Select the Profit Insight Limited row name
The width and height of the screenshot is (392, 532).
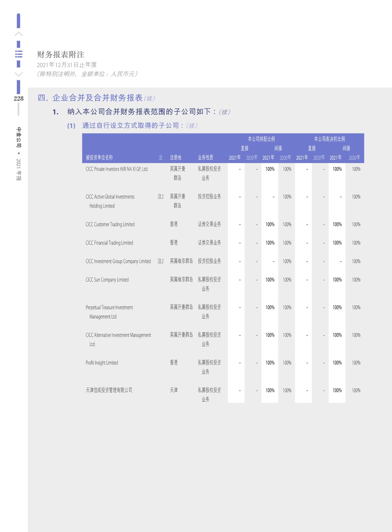point(102,363)
